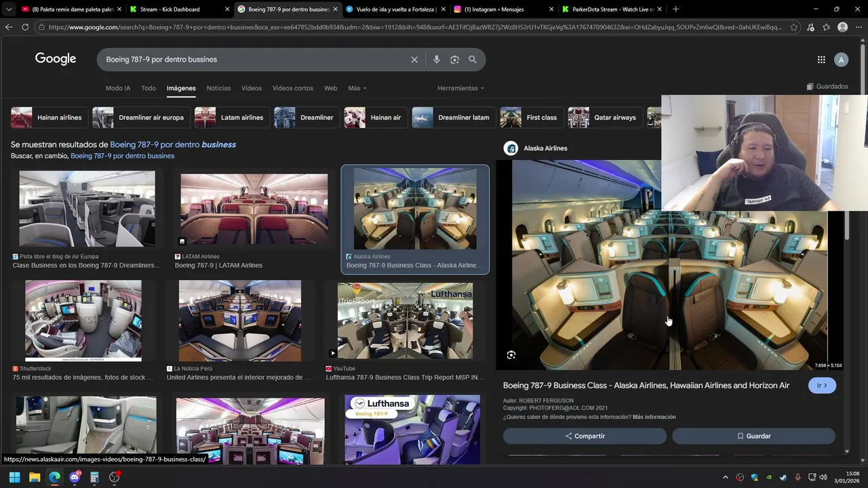The image size is (868, 488).
Task: Open the Guardados saved items link
Action: click(827, 87)
